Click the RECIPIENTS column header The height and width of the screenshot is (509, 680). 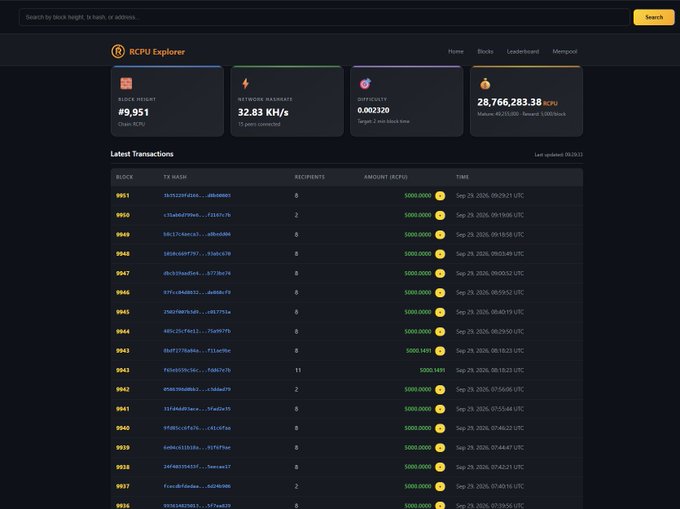tap(310, 177)
